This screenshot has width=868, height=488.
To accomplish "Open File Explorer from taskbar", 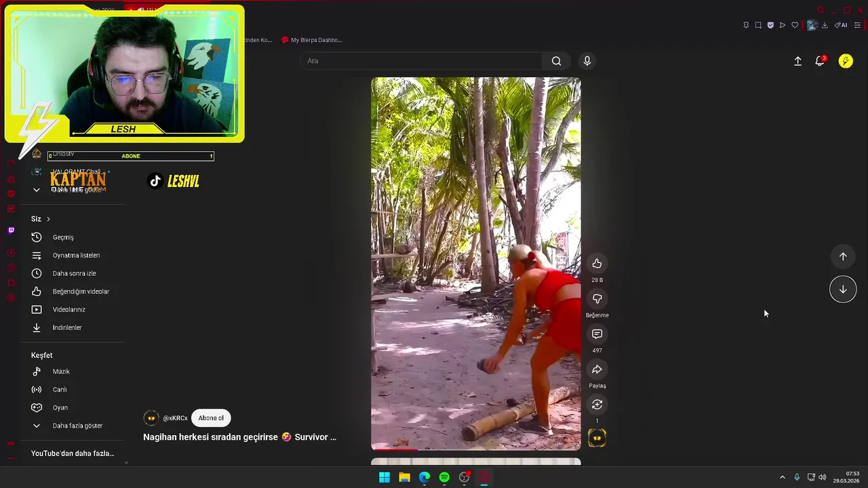I will [x=404, y=477].
